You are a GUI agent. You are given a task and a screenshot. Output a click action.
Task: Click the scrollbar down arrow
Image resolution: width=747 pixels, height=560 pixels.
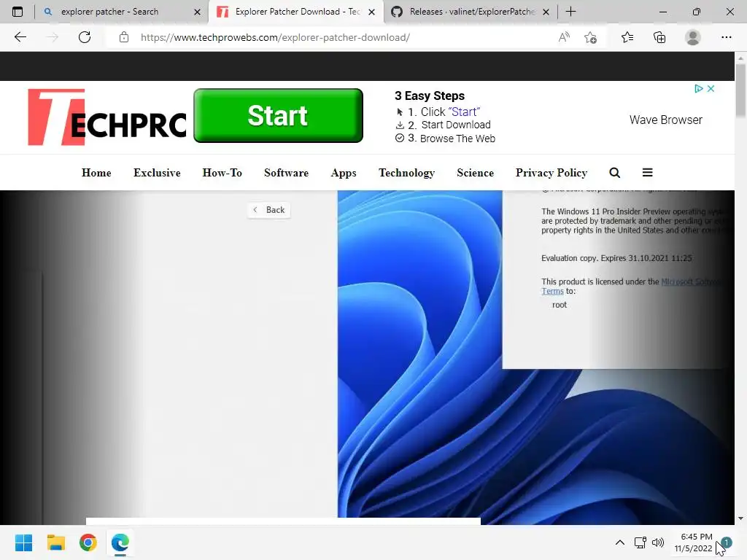click(740, 518)
